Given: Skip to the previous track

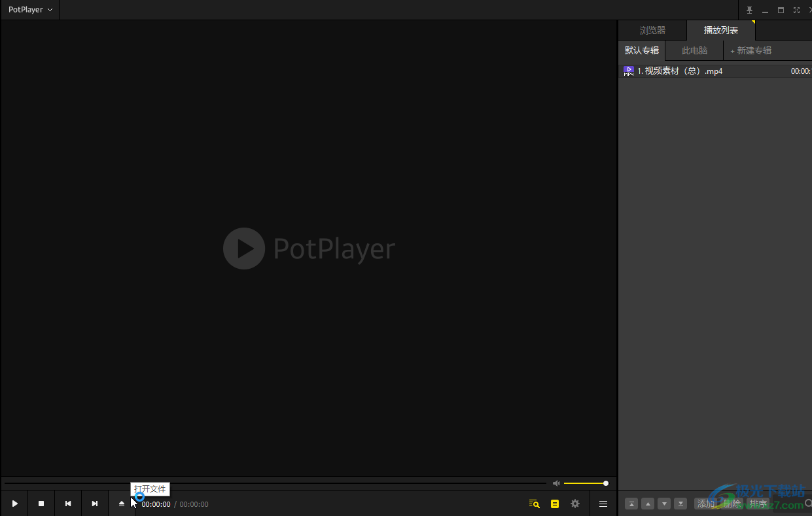Looking at the screenshot, I should (x=68, y=504).
